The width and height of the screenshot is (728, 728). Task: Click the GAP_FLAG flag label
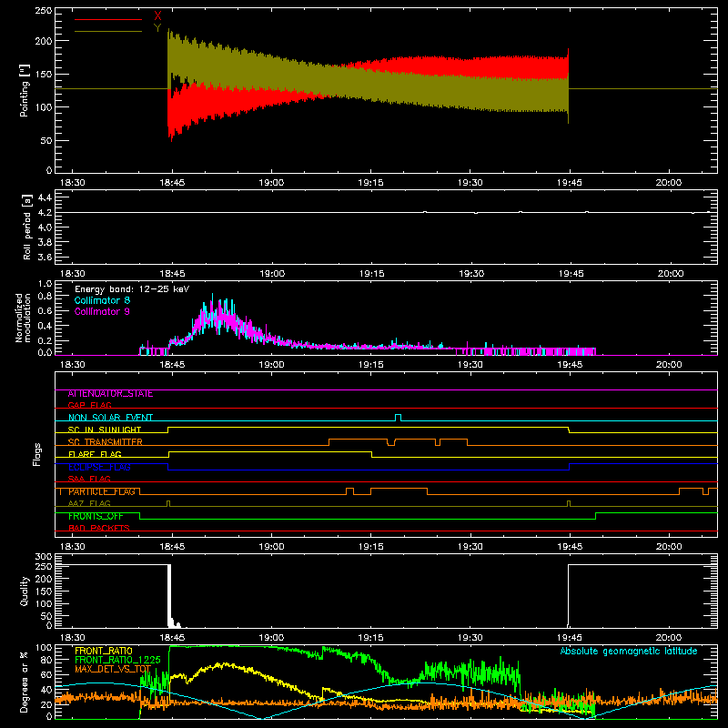89,405
